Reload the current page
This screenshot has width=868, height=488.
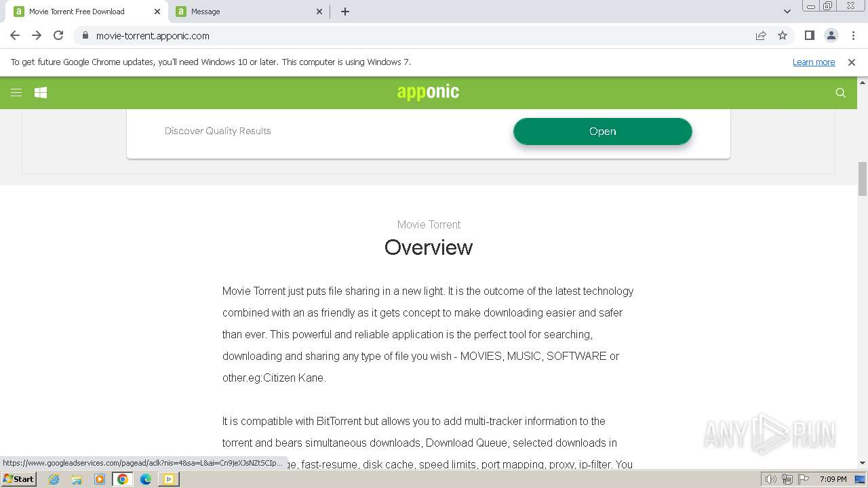[58, 35]
